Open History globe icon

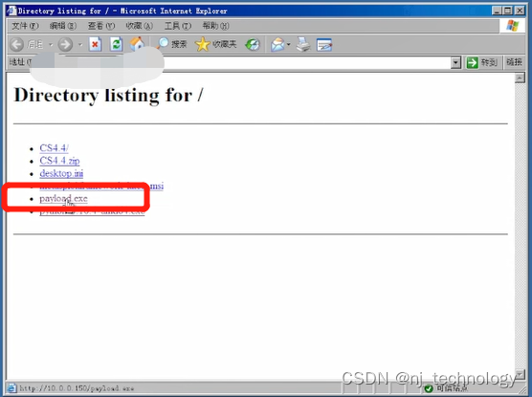[x=253, y=44]
